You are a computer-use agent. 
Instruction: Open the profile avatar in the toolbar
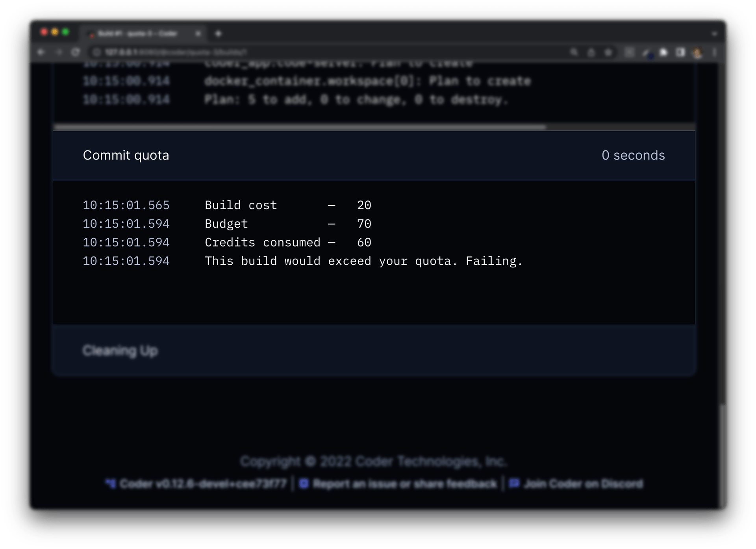coord(697,52)
